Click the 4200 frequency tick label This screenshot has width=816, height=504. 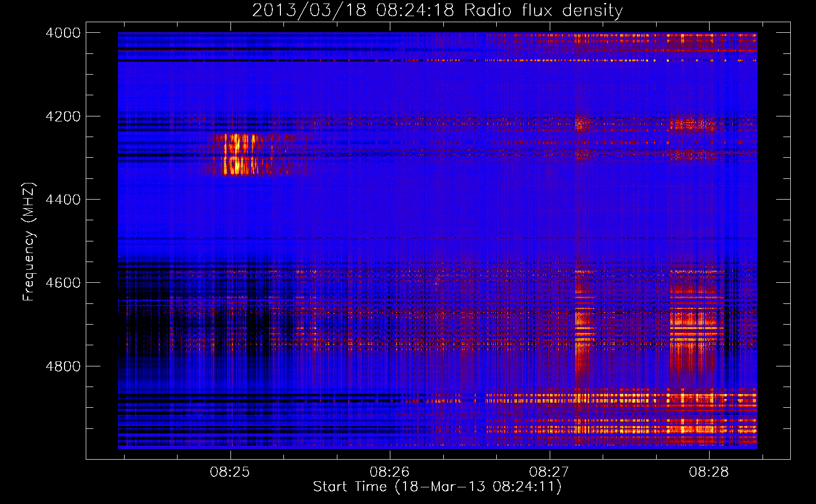(63, 116)
